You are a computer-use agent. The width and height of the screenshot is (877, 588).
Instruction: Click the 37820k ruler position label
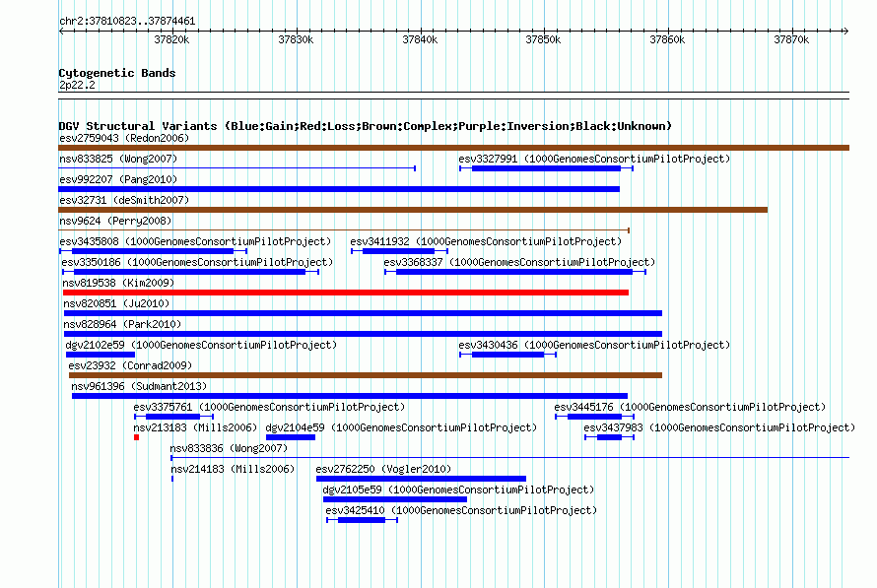(171, 39)
